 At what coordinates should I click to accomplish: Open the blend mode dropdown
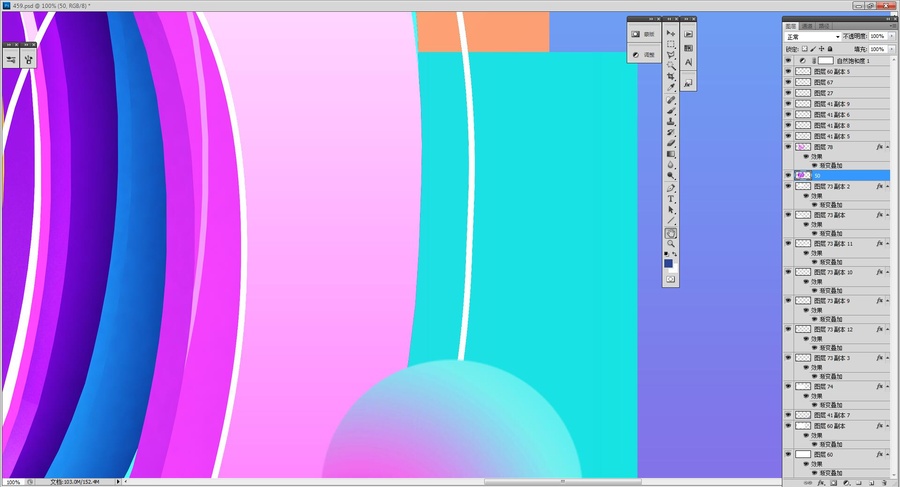point(813,37)
